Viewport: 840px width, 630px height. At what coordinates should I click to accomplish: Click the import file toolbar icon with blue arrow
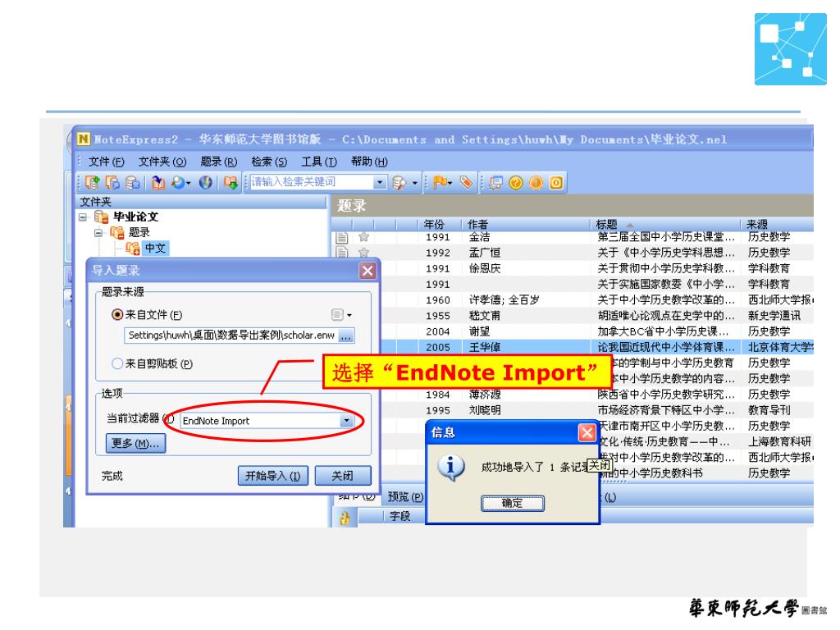[158, 183]
